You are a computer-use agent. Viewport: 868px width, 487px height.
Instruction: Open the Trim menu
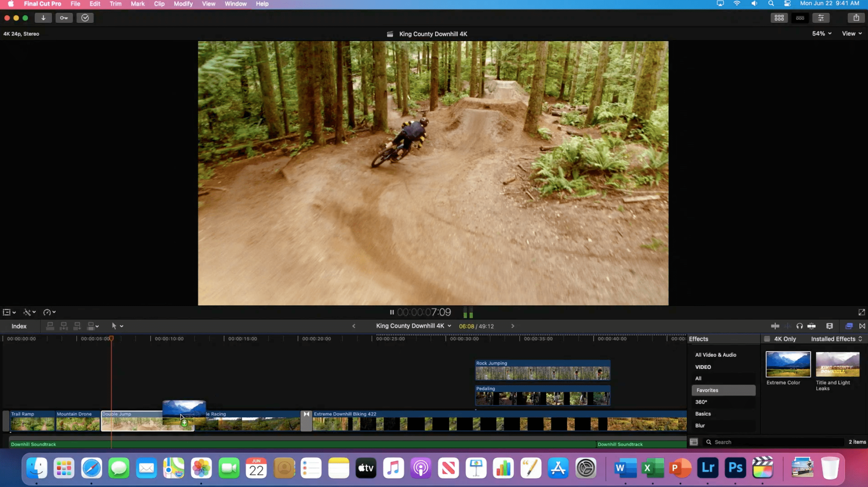[x=115, y=4]
